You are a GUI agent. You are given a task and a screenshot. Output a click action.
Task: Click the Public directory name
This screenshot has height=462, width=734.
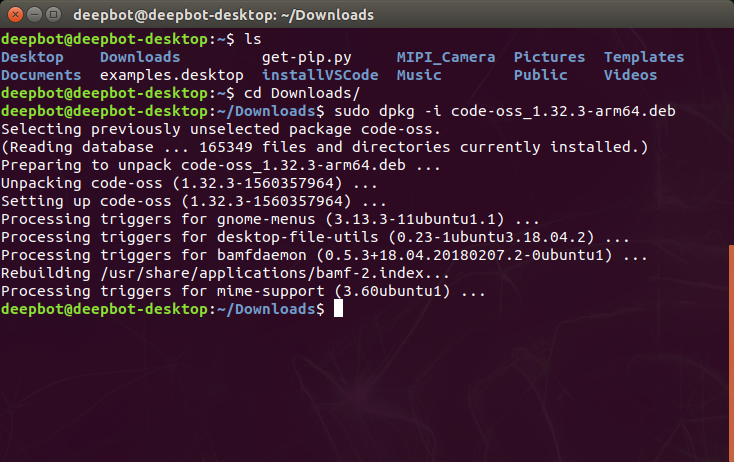tap(541, 75)
